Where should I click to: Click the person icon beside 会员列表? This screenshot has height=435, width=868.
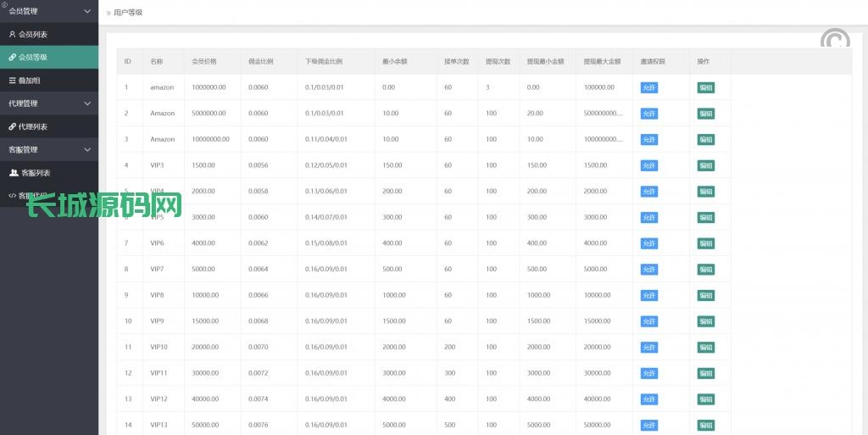pos(12,35)
